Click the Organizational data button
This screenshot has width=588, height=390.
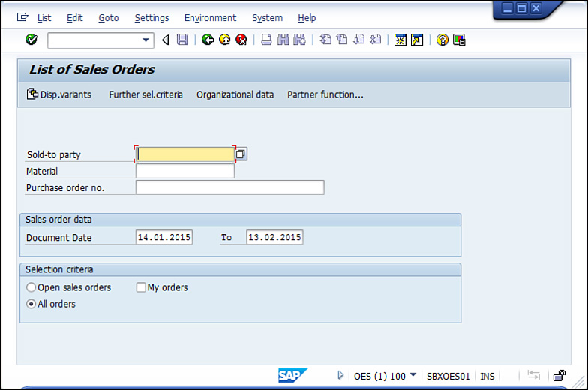pyautogui.click(x=235, y=94)
